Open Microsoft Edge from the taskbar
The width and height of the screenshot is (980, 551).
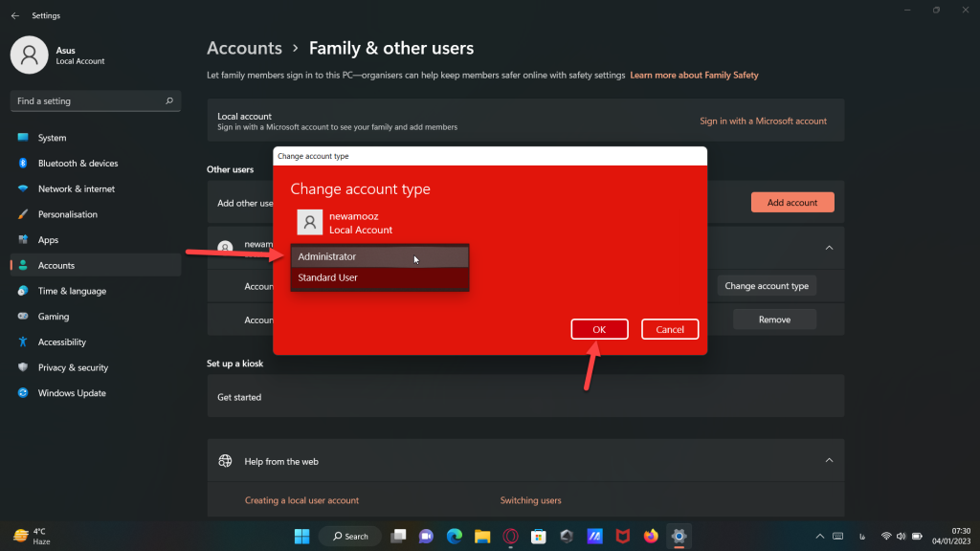(455, 536)
